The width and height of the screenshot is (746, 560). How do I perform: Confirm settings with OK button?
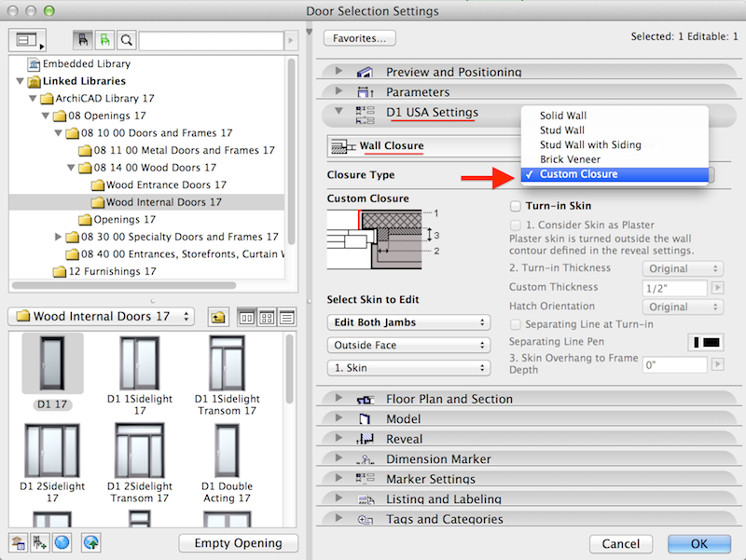coord(698,544)
